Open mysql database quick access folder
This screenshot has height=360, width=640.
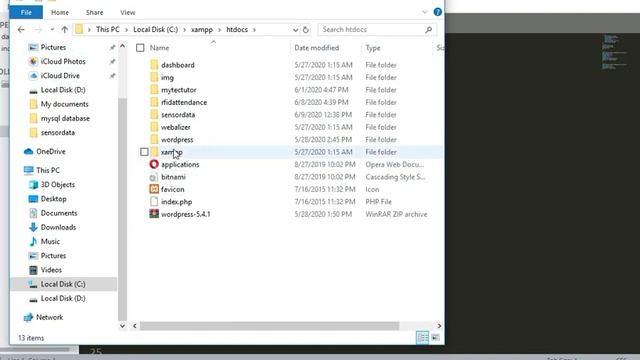pyautogui.click(x=60, y=118)
